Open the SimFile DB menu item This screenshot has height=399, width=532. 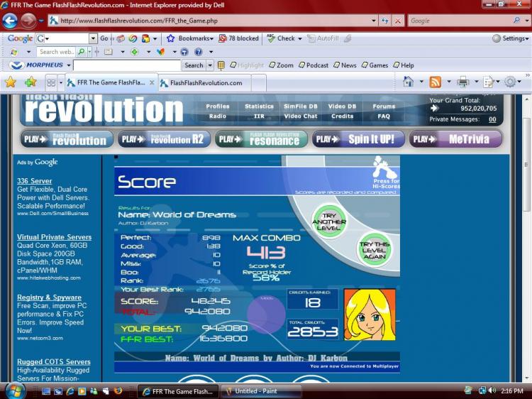click(300, 106)
